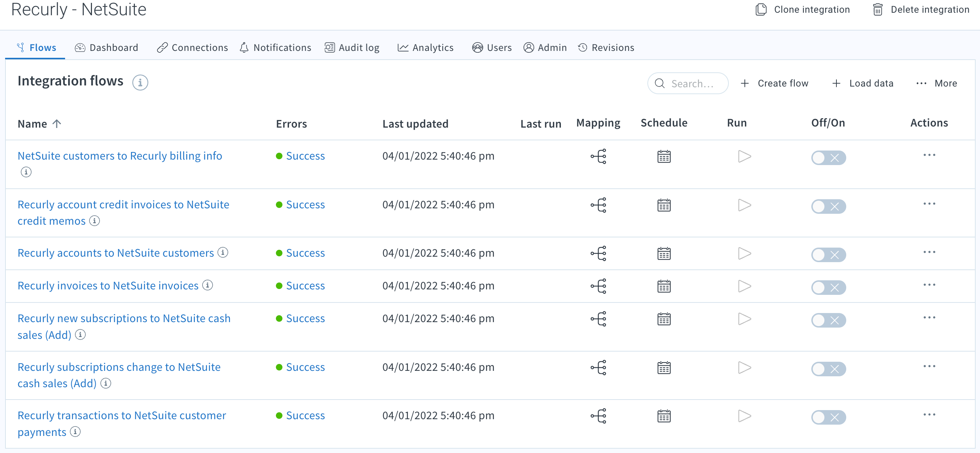Screen dimensions: 980x453
Task: Open mapping for Recurly invoices to NetSuite invoices
Action: point(598,286)
